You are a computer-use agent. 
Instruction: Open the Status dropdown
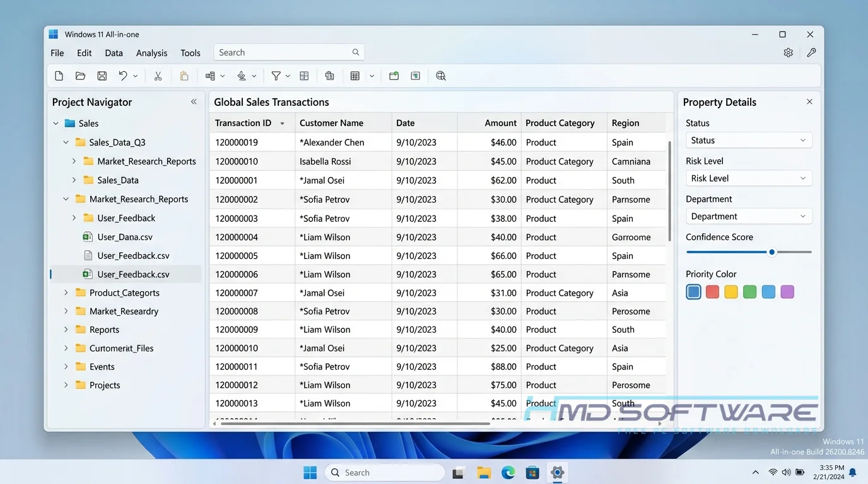(749, 141)
